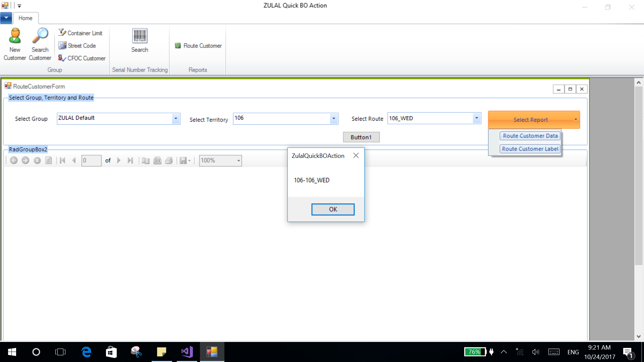Click the last page navigation icon
644x362 pixels.
pos(130,161)
